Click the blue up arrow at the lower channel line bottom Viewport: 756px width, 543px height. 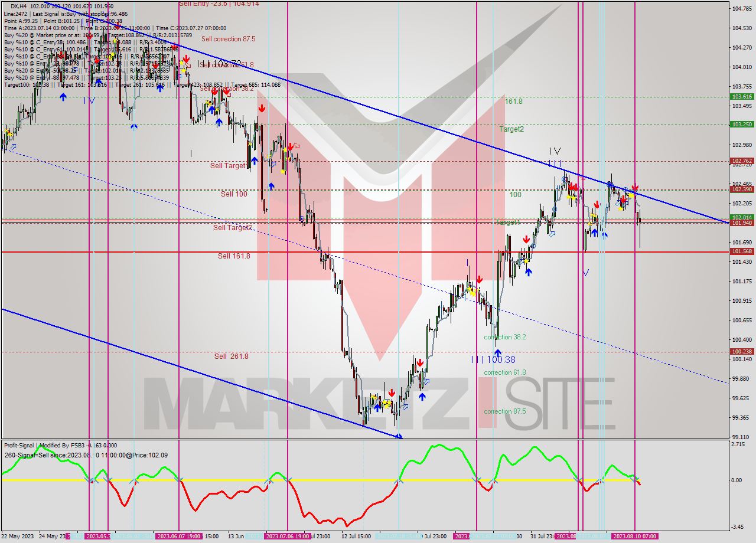399,436
